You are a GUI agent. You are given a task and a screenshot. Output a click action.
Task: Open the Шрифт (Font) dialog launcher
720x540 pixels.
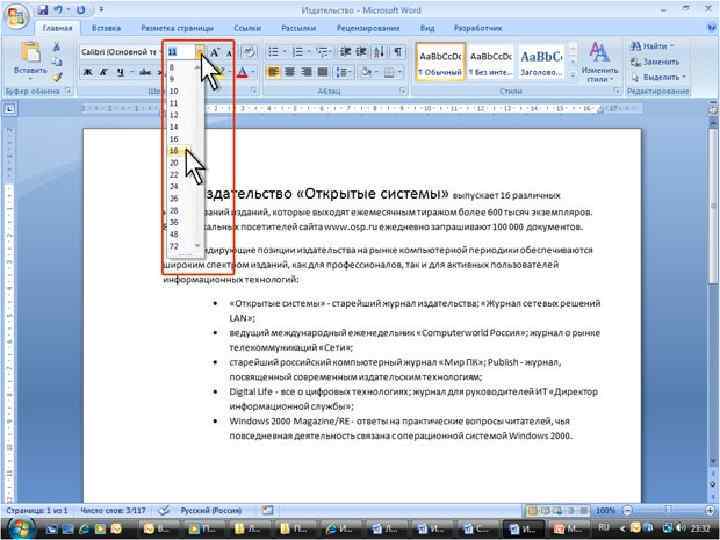(x=253, y=91)
